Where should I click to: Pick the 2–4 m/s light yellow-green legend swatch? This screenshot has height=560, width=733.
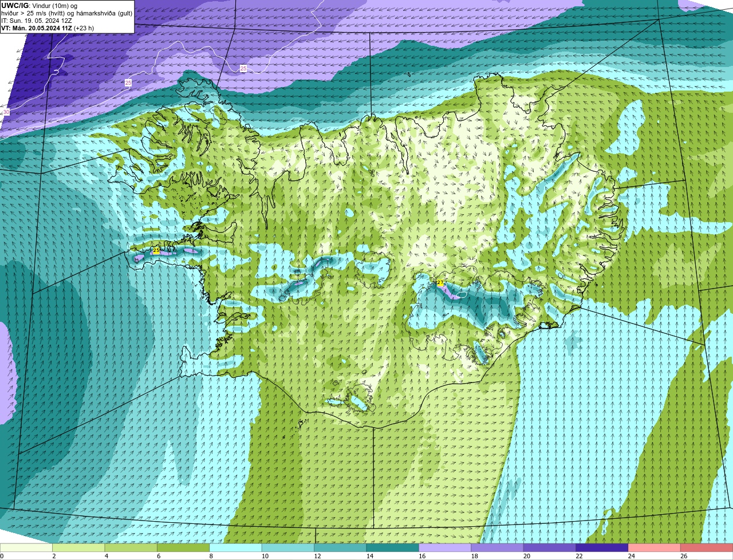[x=78, y=547]
